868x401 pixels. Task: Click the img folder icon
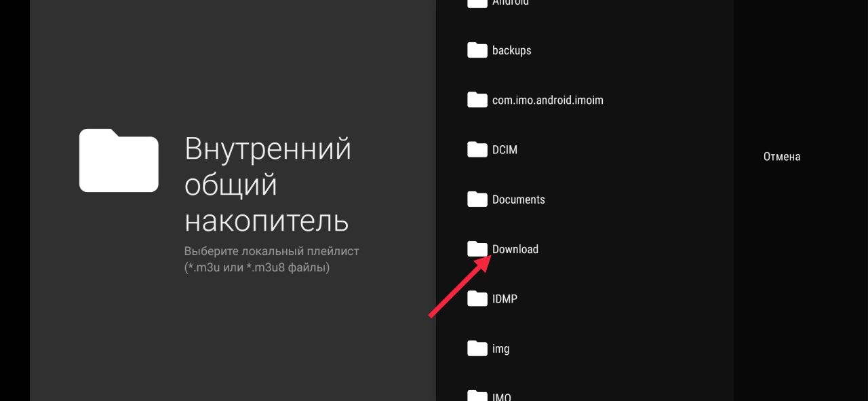(x=477, y=349)
